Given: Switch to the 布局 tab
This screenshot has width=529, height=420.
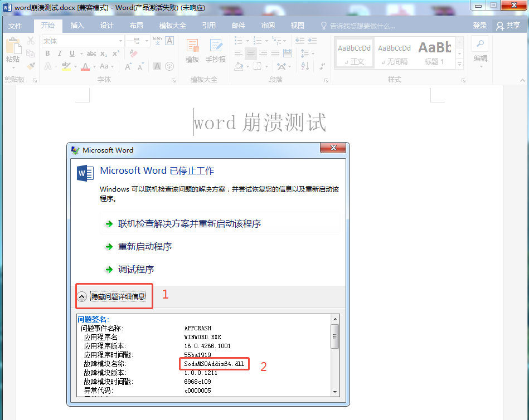Looking at the screenshot, I should pos(137,26).
